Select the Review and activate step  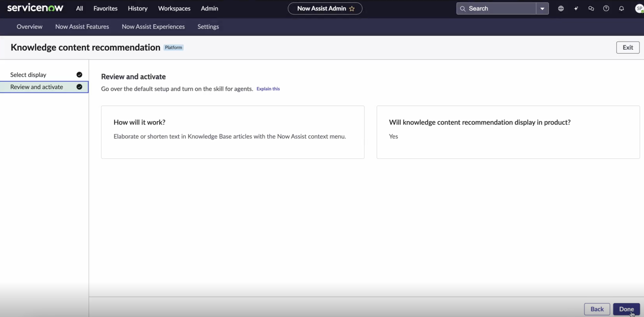[44, 87]
